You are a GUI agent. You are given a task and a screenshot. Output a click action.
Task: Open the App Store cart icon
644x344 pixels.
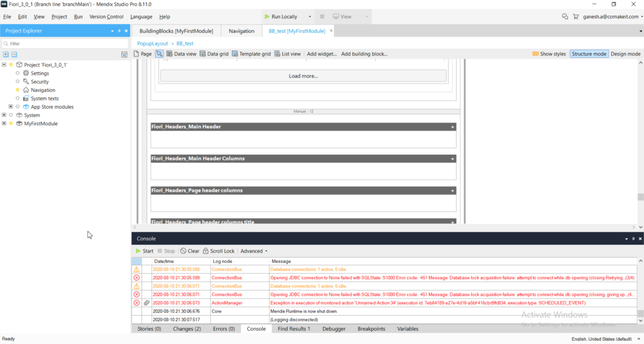click(x=576, y=16)
